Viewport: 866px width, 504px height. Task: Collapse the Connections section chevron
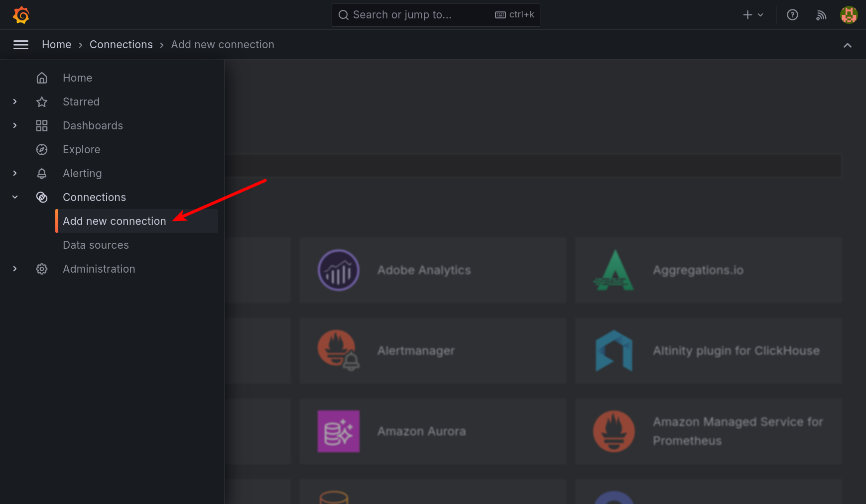coord(15,197)
